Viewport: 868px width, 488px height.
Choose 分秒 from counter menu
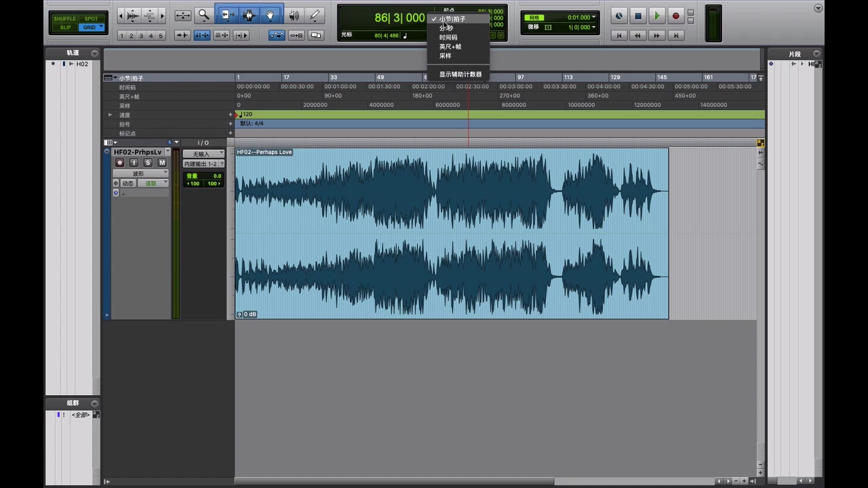point(458,28)
